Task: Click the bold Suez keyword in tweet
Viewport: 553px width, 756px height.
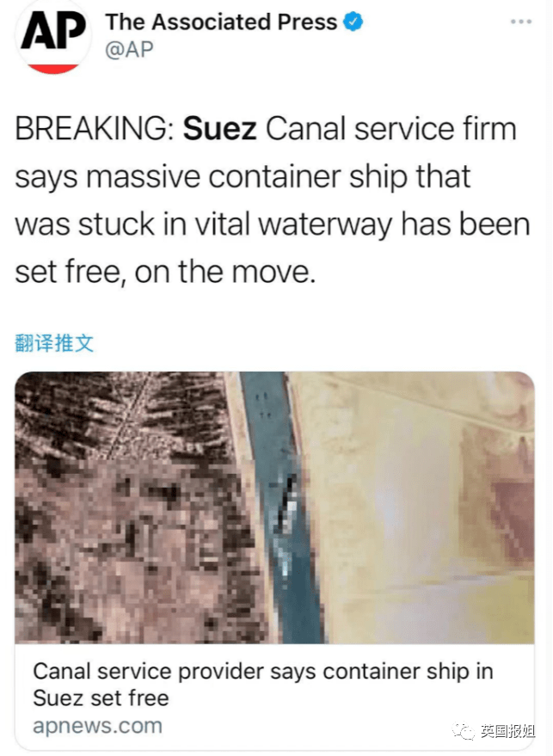Action: coord(219,129)
